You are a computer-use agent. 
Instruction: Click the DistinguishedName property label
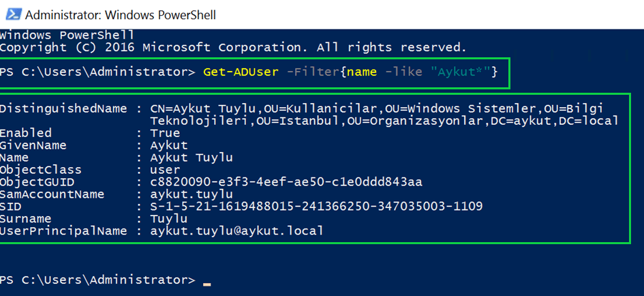pos(63,108)
